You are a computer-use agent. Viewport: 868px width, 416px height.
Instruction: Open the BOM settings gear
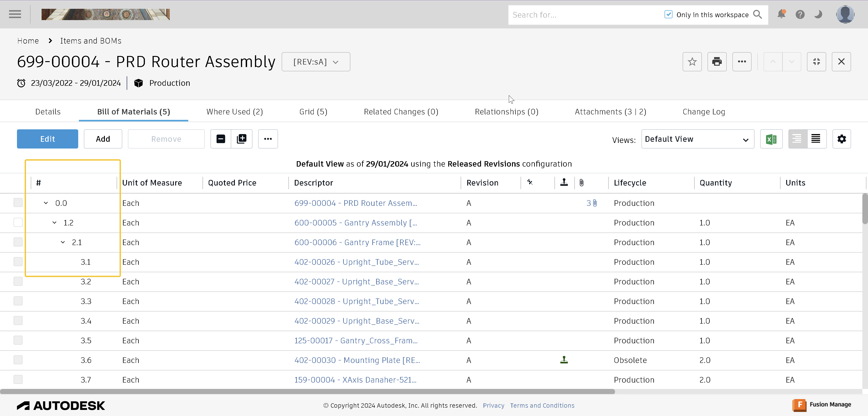(x=841, y=139)
